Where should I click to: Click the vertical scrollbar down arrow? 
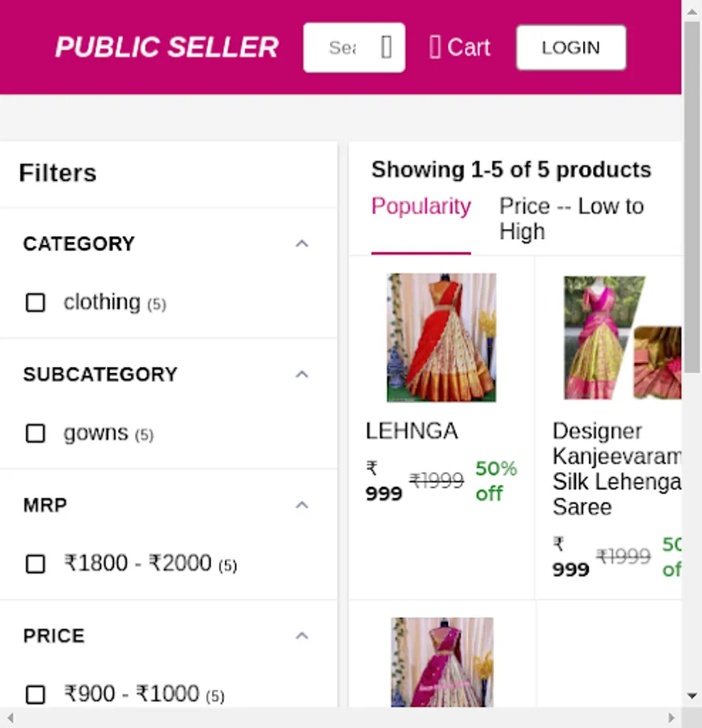click(692, 696)
